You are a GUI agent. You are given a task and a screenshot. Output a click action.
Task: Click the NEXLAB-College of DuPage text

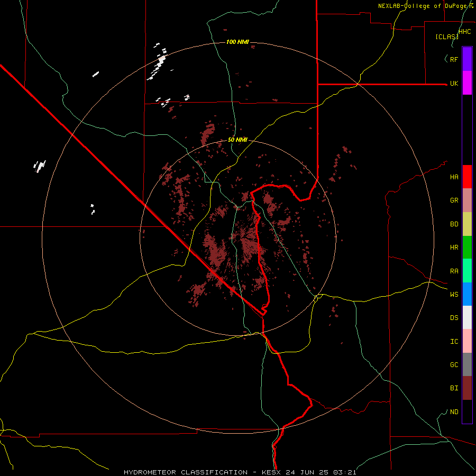coord(423,6)
